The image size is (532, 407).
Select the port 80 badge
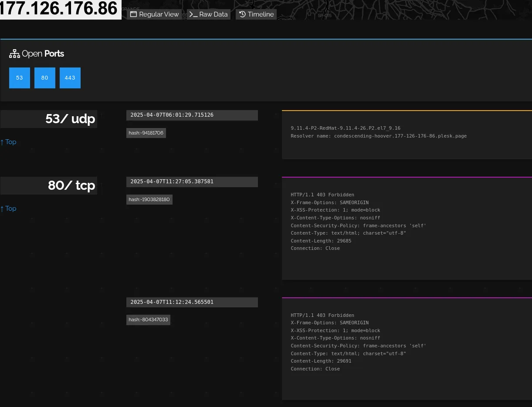pyautogui.click(x=44, y=77)
